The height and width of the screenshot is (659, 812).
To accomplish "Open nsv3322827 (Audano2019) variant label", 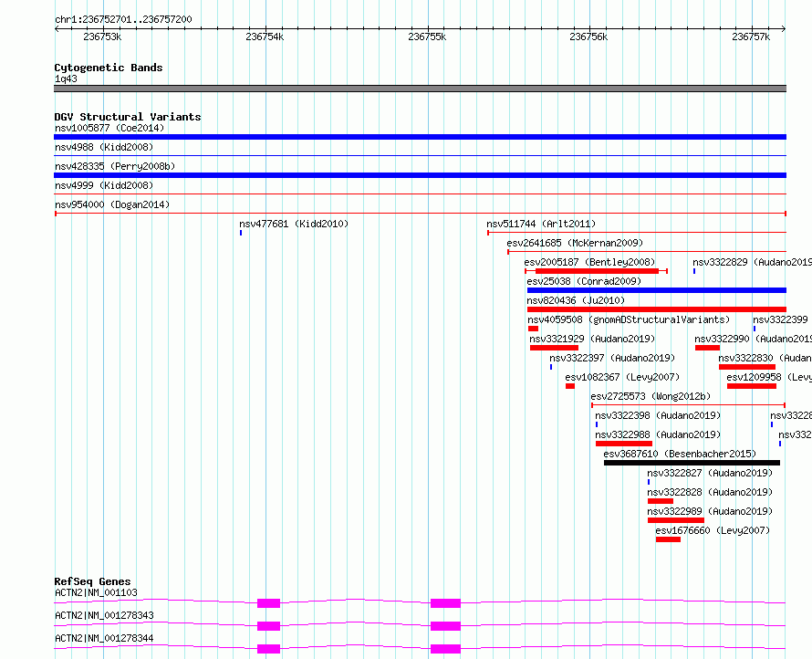I will tap(710, 473).
